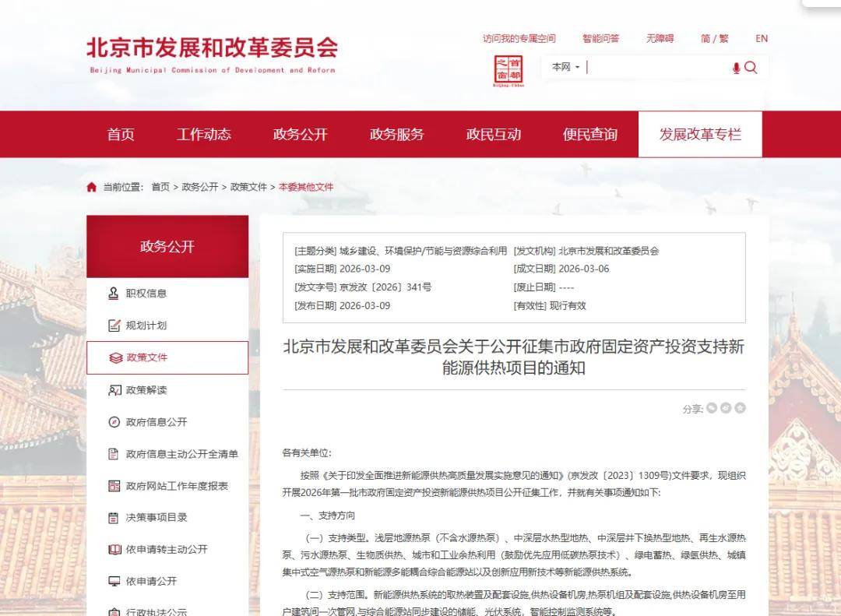Select the 发展改革专栏 navigation tab
This screenshot has width=841, height=616.
pos(700,134)
